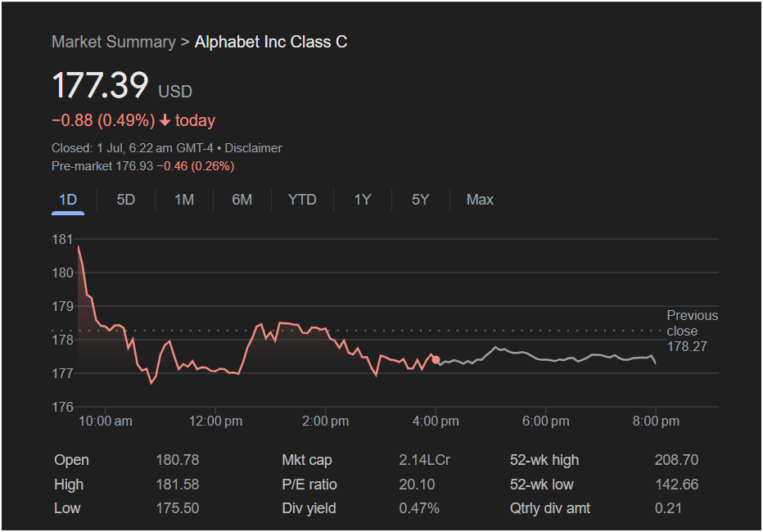Select the 177.39 current price
The height and width of the screenshot is (532, 763).
(100, 85)
